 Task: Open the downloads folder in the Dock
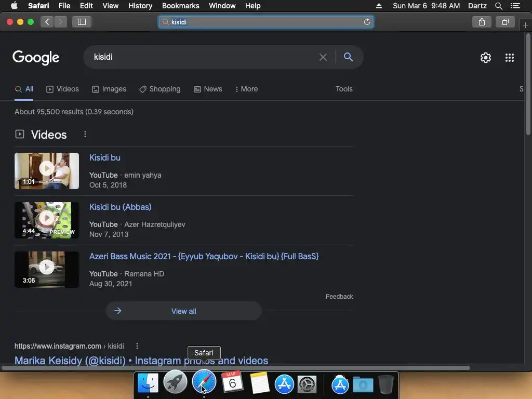coord(363,385)
